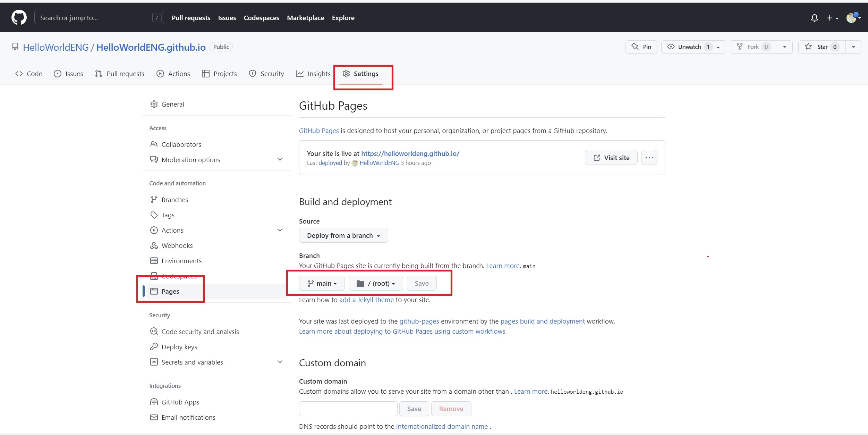Click the GitHub Octocat logo
Viewport: 868px width, 435px height.
(x=19, y=17)
